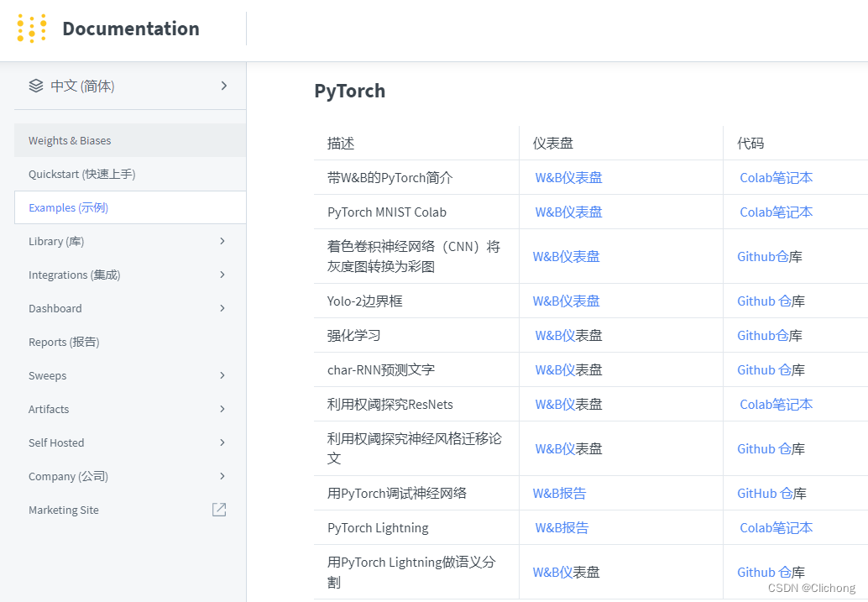Click the Documentation header title
868x602 pixels.
(x=131, y=29)
